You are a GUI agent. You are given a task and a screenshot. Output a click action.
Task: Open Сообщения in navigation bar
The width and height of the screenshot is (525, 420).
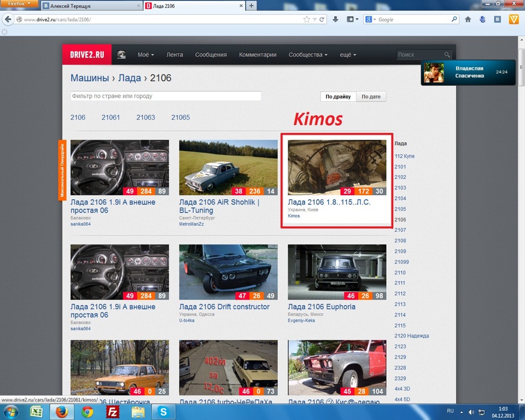[211, 55]
